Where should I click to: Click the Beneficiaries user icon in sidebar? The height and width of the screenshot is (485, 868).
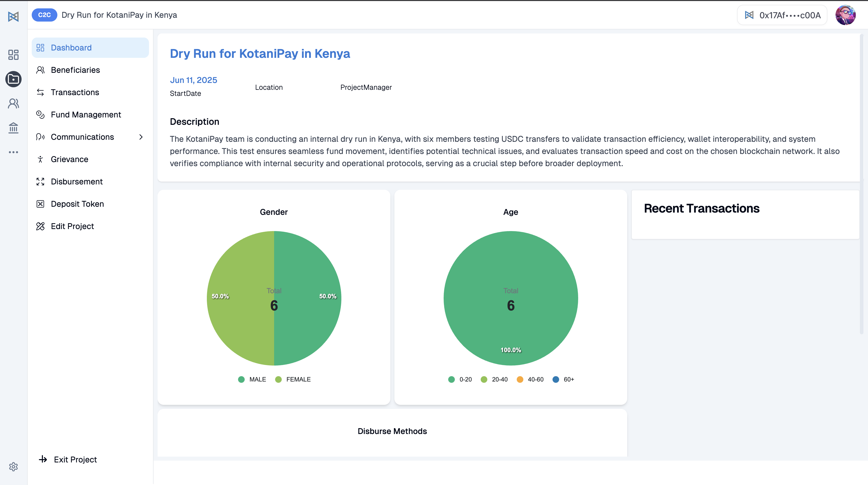40,70
